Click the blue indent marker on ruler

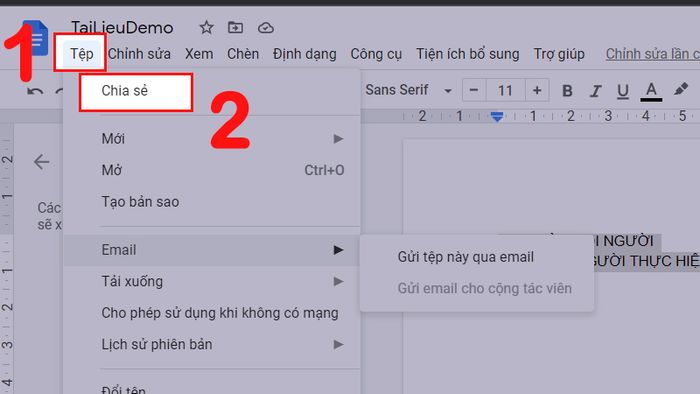(x=497, y=117)
